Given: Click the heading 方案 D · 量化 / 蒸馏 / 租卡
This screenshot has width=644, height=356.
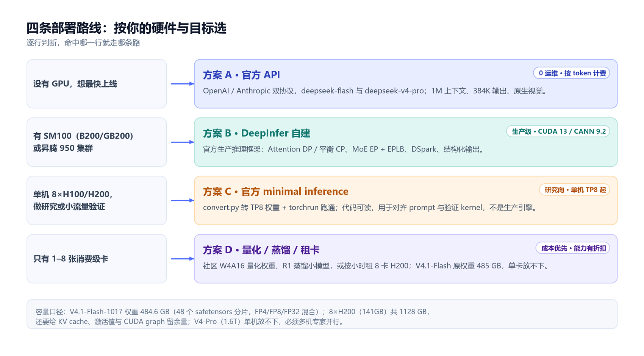Looking at the screenshot, I should pos(261,250).
